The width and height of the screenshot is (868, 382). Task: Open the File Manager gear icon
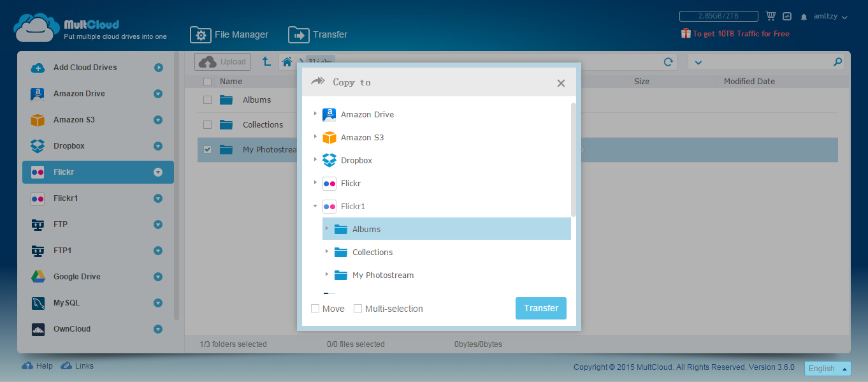click(x=200, y=35)
